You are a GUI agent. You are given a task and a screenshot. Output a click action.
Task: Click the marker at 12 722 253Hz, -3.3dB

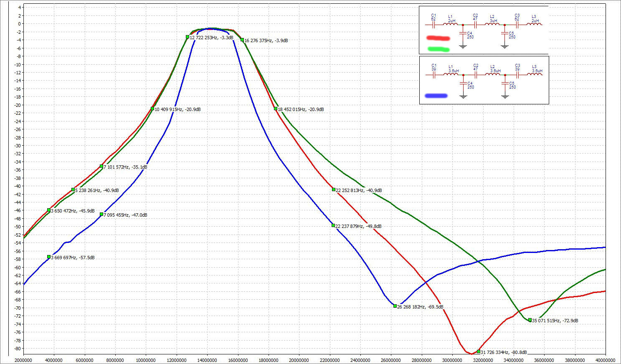pos(188,37)
